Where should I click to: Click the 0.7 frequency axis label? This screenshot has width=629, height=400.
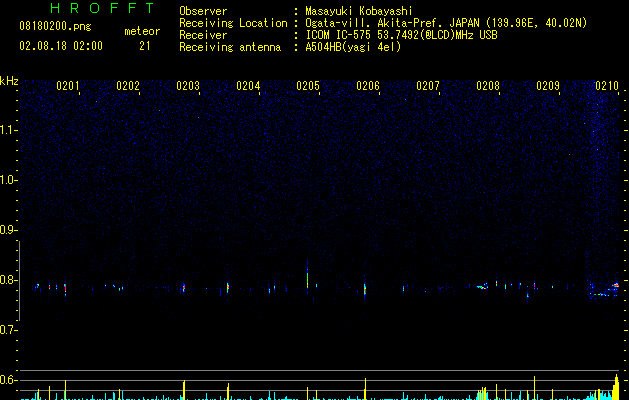click(8, 330)
